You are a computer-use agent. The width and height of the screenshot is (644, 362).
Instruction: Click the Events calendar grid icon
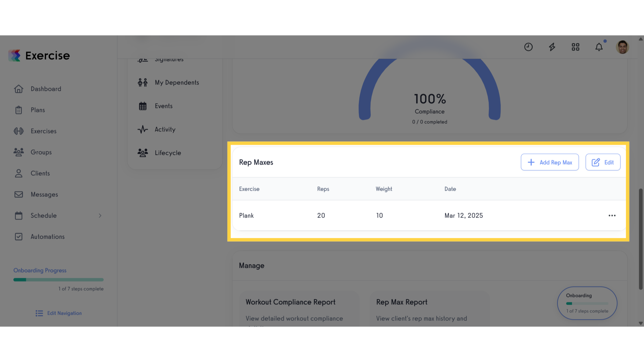[x=143, y=106]
